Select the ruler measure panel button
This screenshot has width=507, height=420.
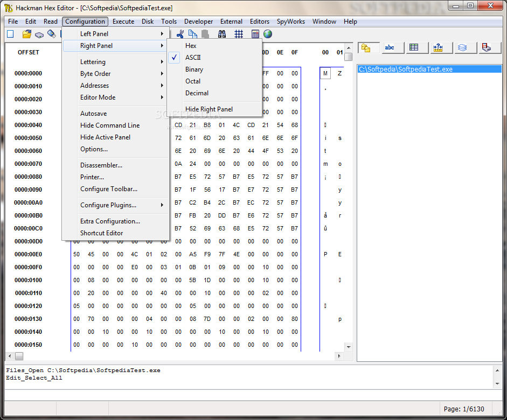point(441,48)
